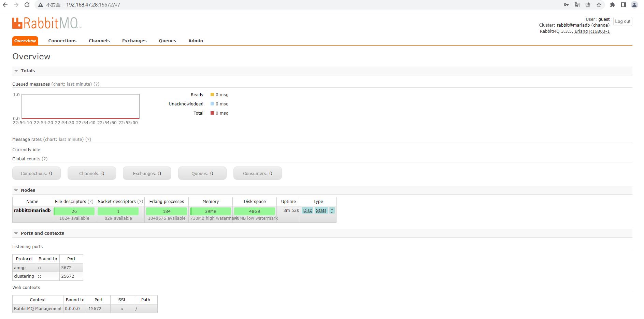Switch to the Admin tab
Image resolution: width=644 pixels, height=319 pixels.
click(x=196, y=41)
